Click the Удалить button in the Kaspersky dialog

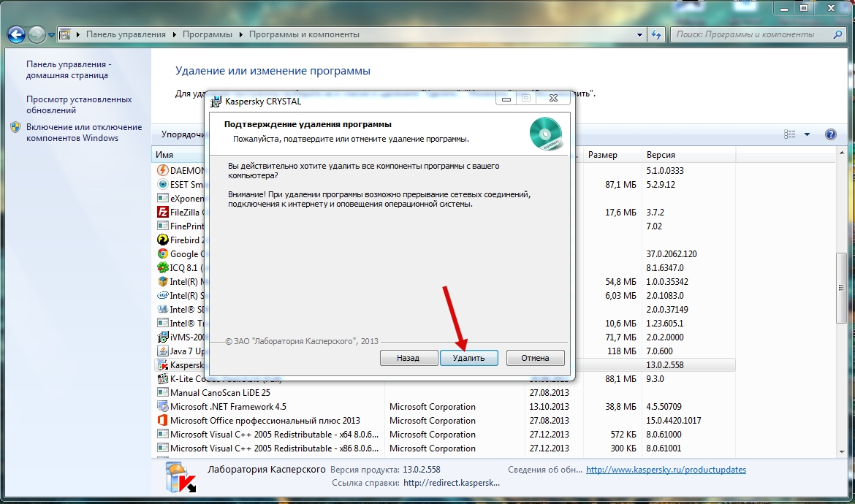(469, 358)
